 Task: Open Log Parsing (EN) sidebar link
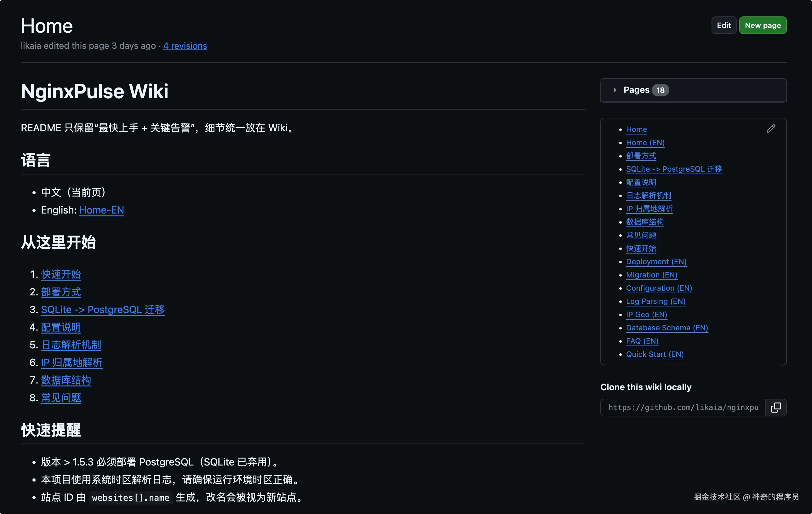(x=655, y=301)
